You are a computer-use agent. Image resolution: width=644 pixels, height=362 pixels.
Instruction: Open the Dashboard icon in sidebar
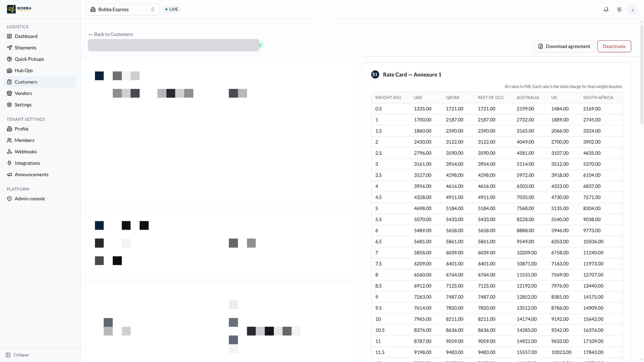tap(9, 36)
